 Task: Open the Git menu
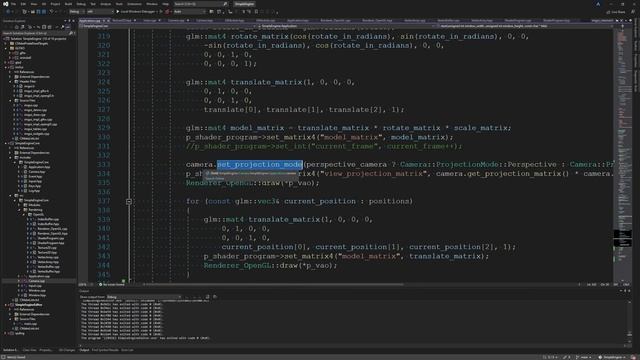point(44,4)
